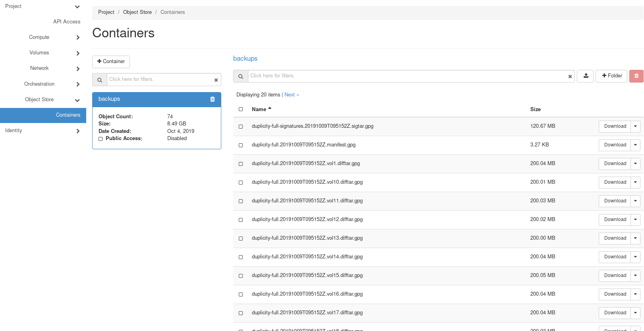Check the box for duplicity-full-signatures sigtar.gpg
644x331 pixels.
coord(241,127)
